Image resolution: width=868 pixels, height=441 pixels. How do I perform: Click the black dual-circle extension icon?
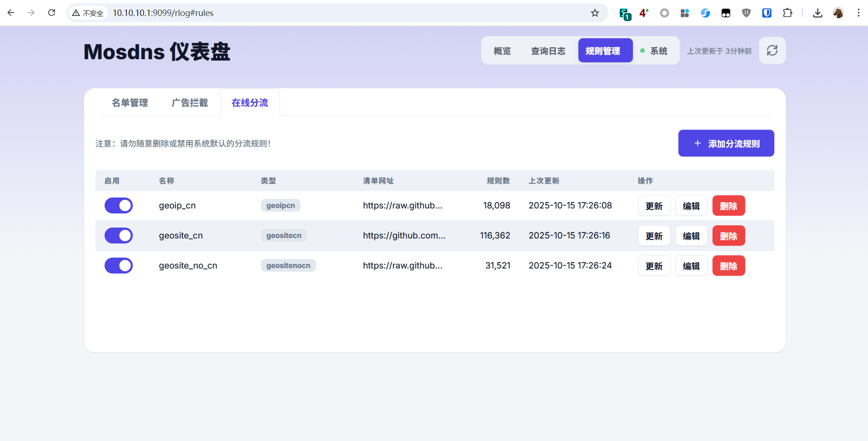726,13
